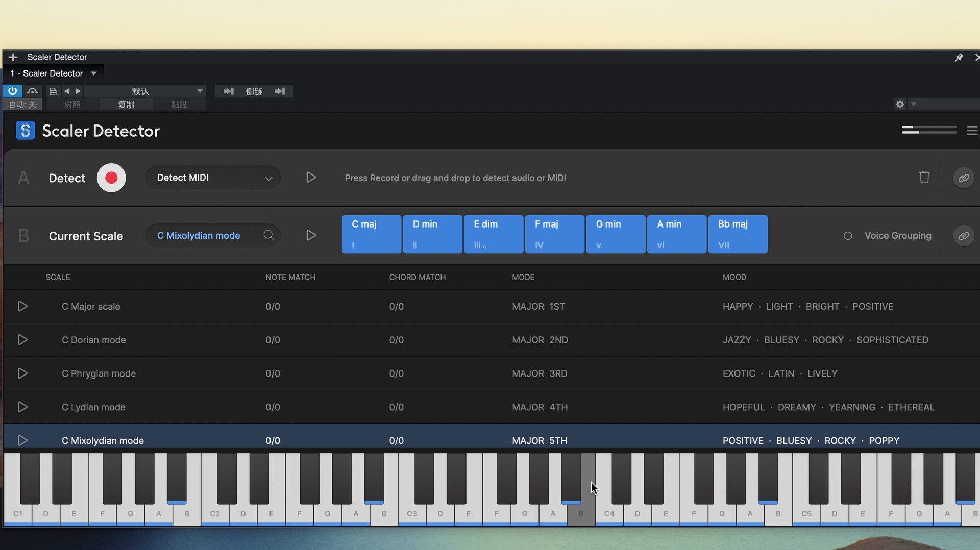Pin the plugin window with the pin icon
Screen dimensions: 980x550
(x=959, y=57)
